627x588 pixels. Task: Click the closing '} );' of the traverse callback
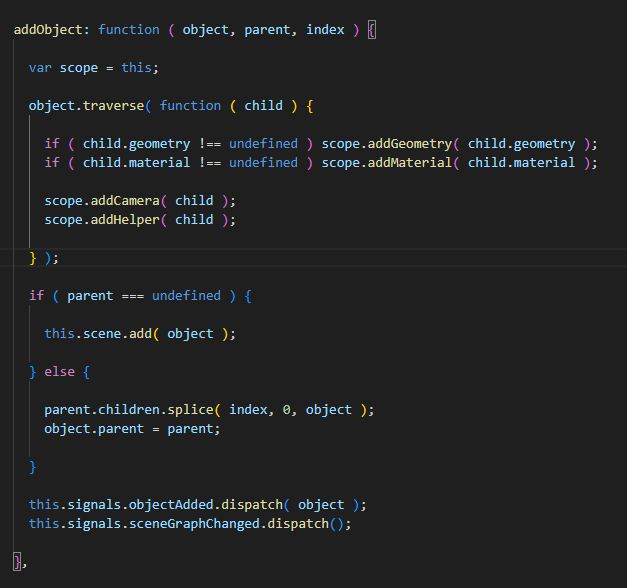44,258
